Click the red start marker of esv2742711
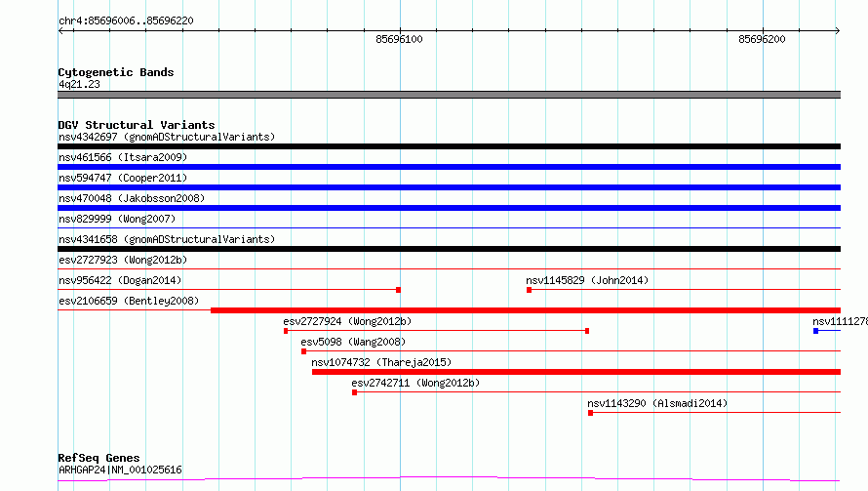This screenshot has width=868, height=491. click(354, 392)
